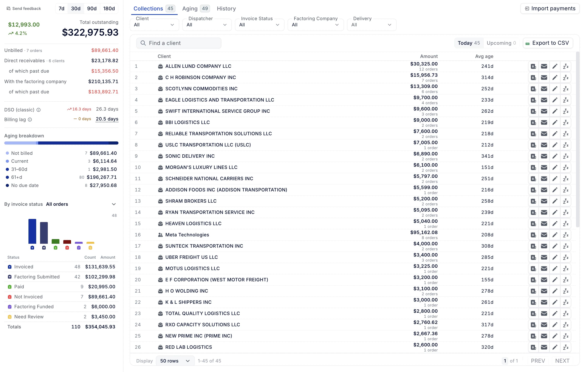Click Import payments button

pos(550,9)
